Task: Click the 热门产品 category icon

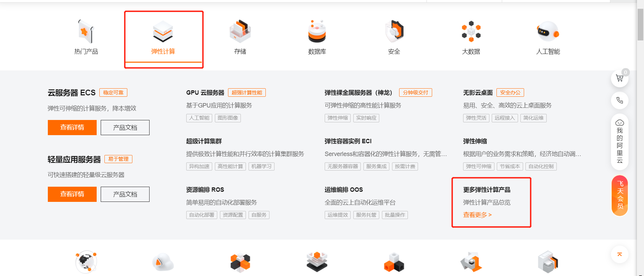Action: [86, 31]
